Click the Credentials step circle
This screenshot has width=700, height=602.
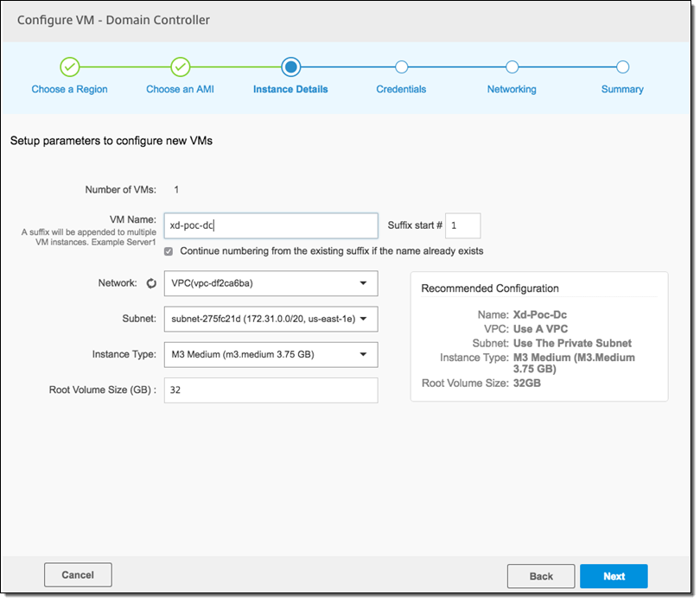tap(401, 67)
